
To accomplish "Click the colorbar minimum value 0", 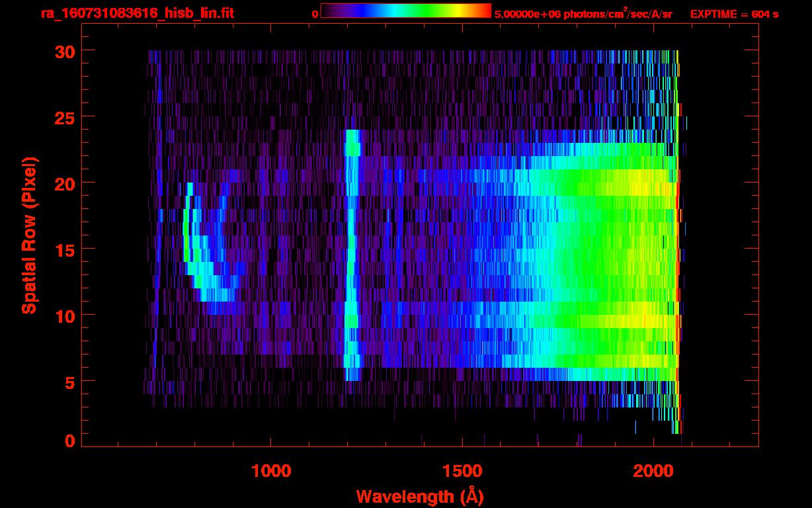I will pyautogui.click(x=315, y=14).
